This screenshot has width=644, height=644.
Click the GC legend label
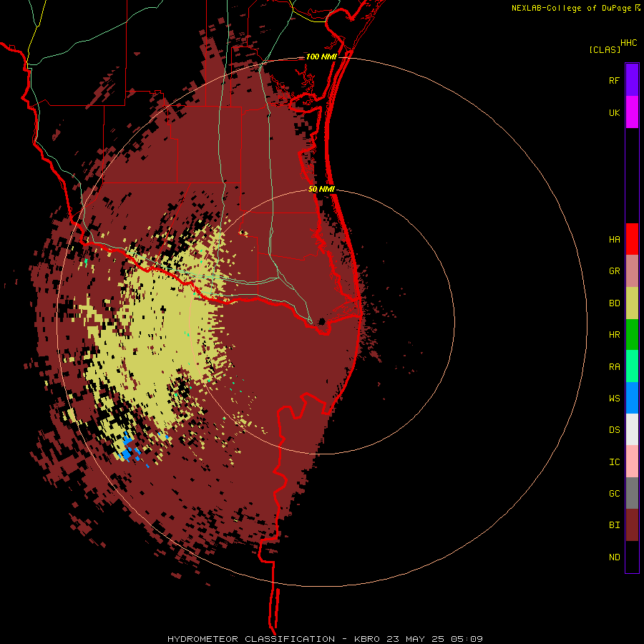pos(614,494)
